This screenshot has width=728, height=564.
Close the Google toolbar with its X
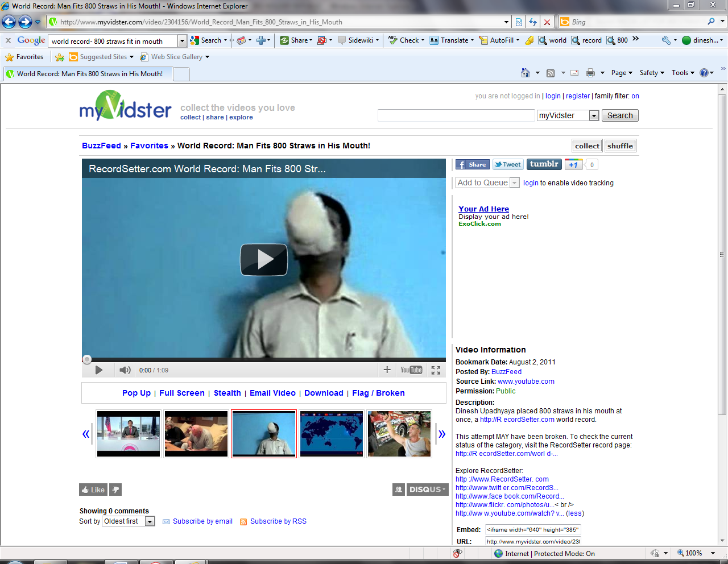pos(8,40)
